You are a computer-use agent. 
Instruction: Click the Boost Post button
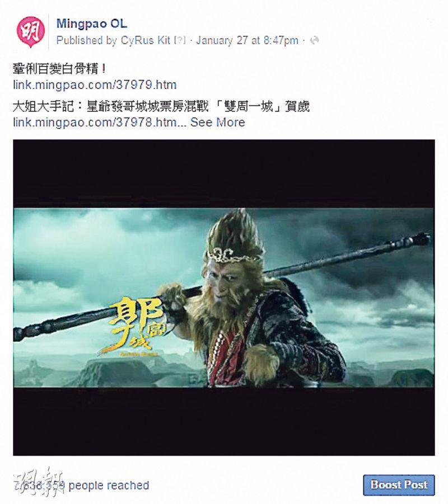(399, 485)
